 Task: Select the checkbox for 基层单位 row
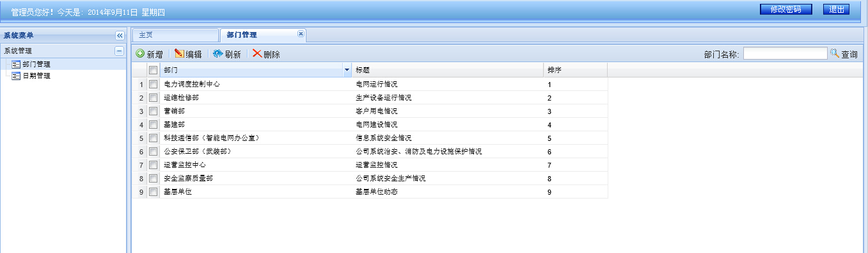coord(153,192)
